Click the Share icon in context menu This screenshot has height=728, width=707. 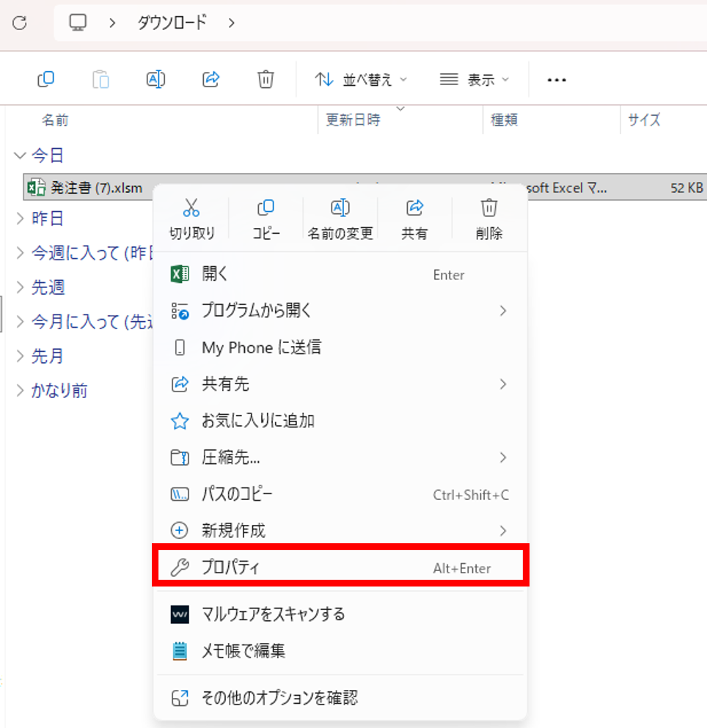tap(414, 208)
